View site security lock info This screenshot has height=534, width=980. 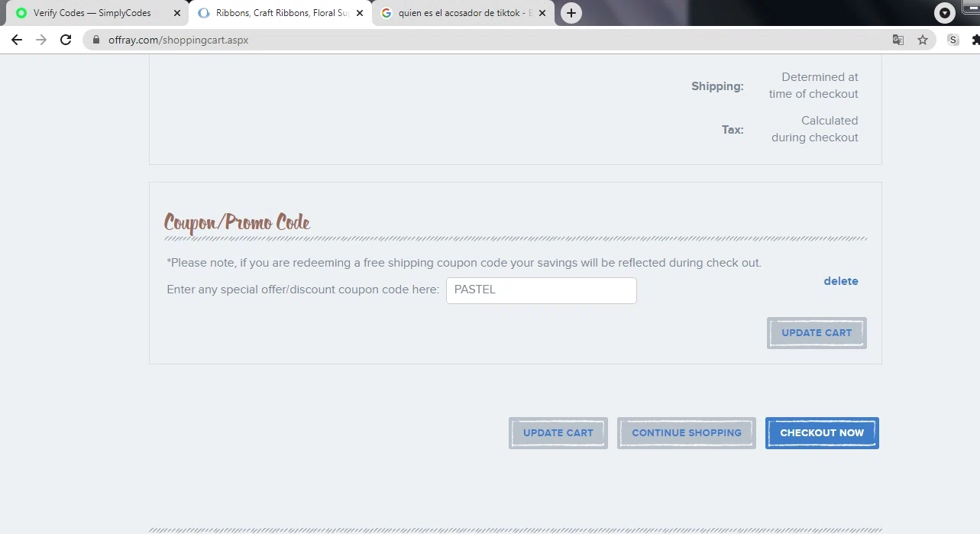pos(96,40)
